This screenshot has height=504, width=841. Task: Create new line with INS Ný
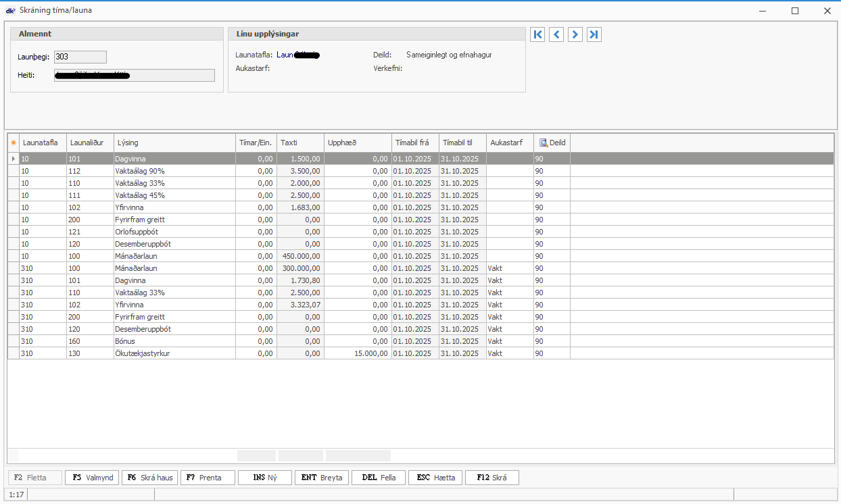coord(264,478)
